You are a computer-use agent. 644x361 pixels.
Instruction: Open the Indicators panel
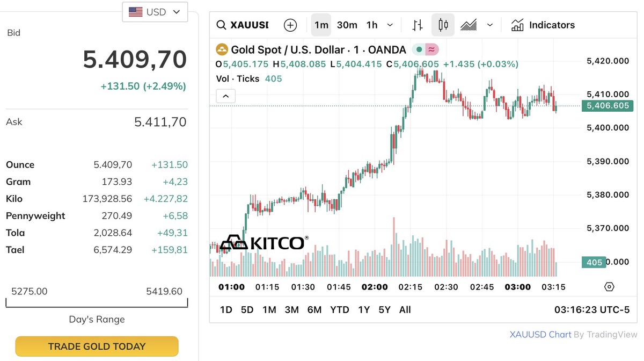[x=543, y=25]
